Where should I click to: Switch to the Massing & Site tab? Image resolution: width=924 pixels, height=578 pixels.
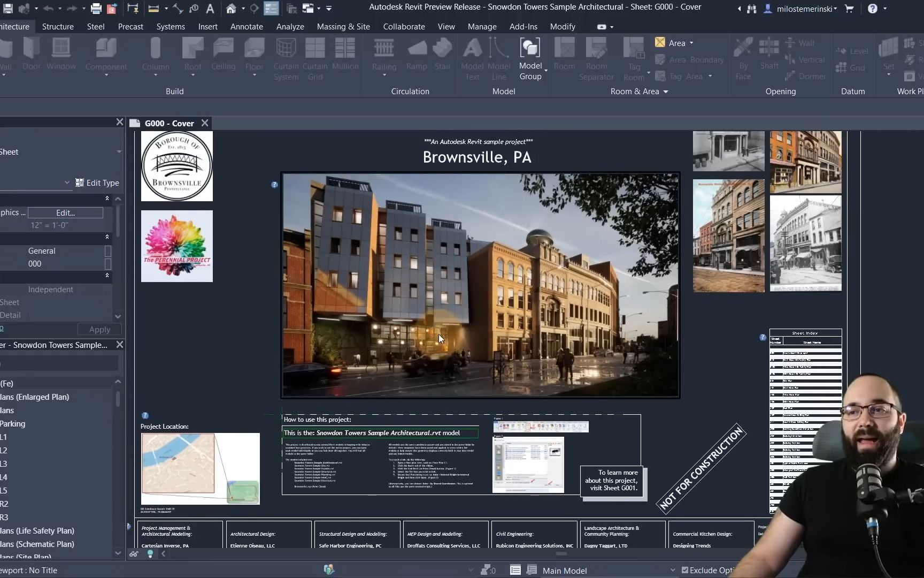point(343,26)
